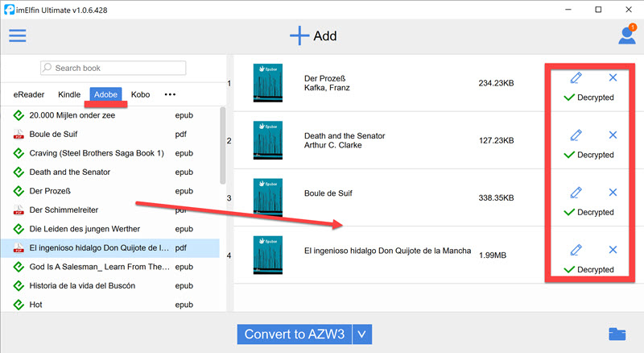Image resolution: width=644 pixels, height=353 pixels.
Task: Click the epub icon beside Die Leiden des jungen Werther
Action: [x=19, y=229]
